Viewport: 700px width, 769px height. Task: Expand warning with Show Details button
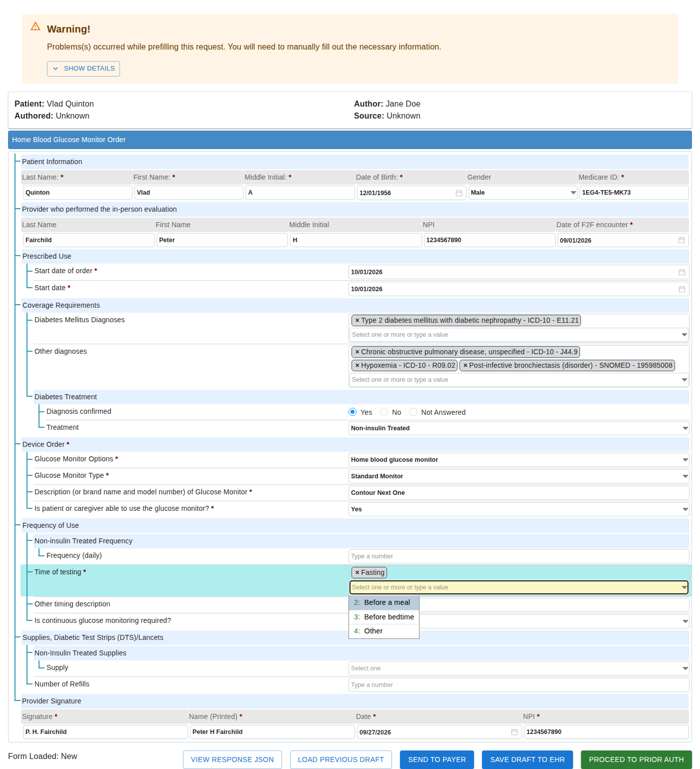point(83,69)
